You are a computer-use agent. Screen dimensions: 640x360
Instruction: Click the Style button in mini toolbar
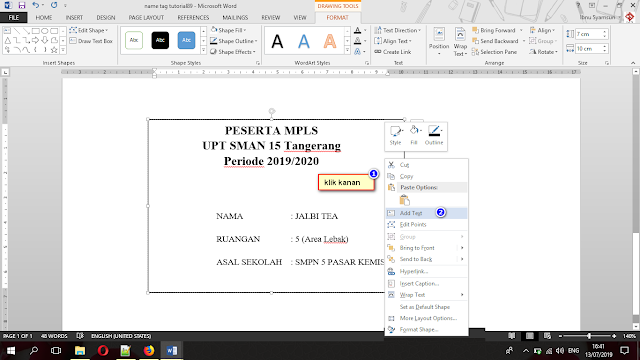395,136
